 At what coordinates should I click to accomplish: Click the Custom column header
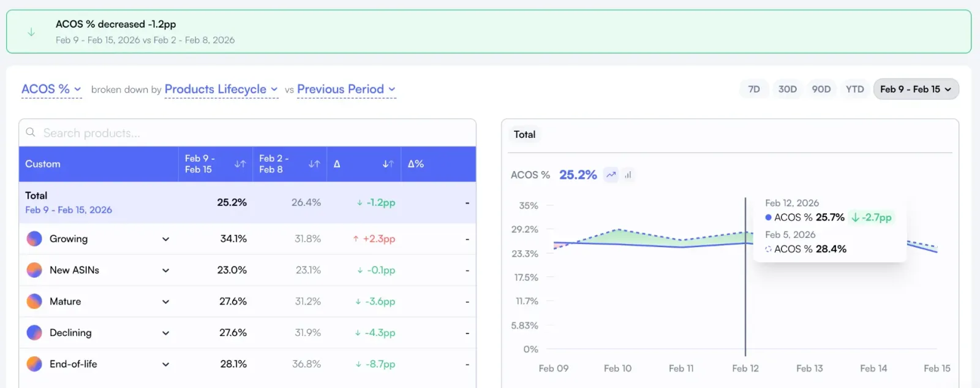click(43, 164)
